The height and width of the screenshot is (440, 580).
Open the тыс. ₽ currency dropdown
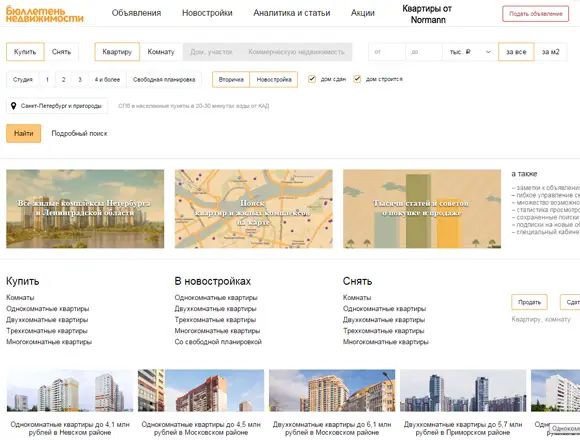[470, 52]
